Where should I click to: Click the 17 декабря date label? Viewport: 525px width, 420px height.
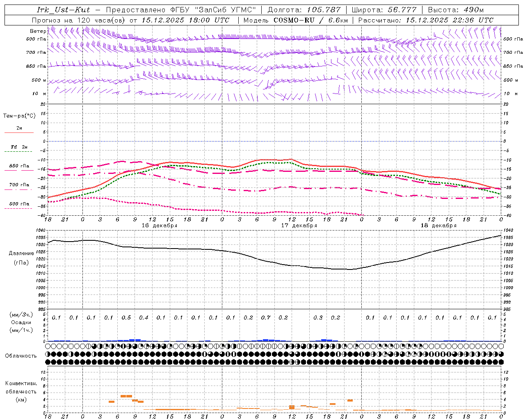[x=299, y=226]
